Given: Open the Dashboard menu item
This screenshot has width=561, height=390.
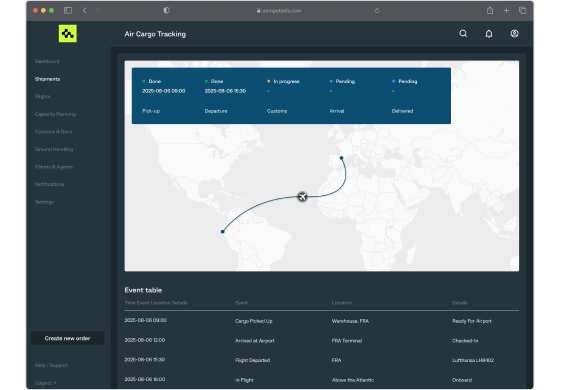Looking at the screenshot, I should point(47,61).
